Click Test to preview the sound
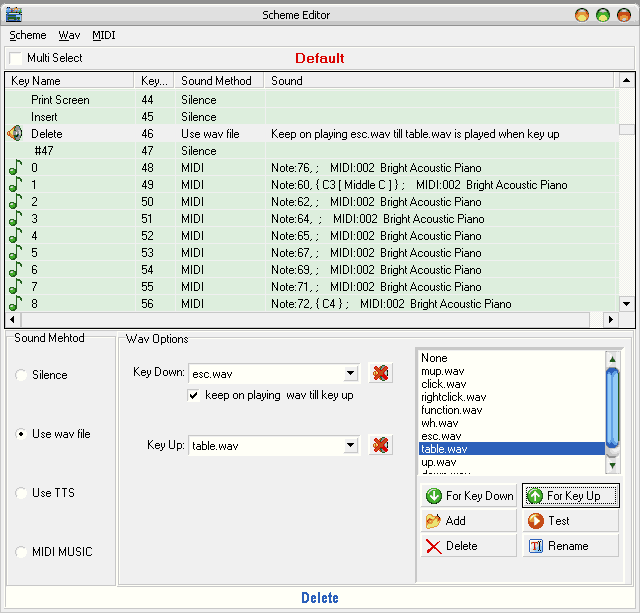Image resolution: width=640 pixels, height=613 pixels. coord(570,520)
